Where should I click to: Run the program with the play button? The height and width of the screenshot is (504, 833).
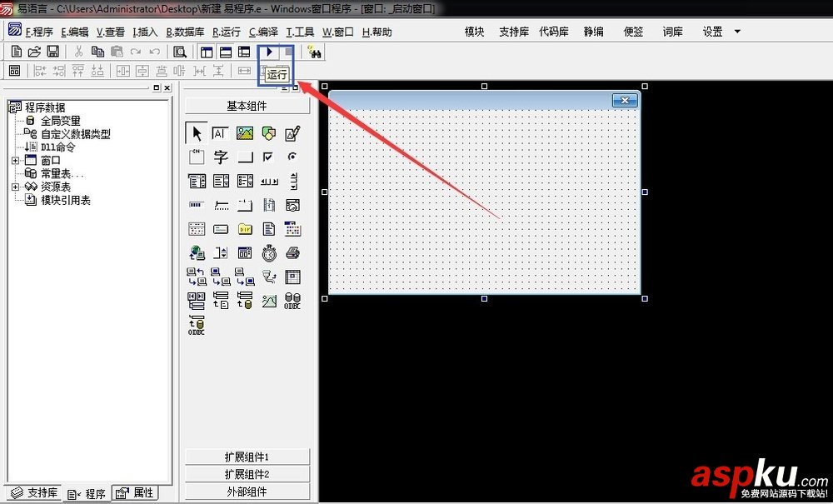[269, 52]
